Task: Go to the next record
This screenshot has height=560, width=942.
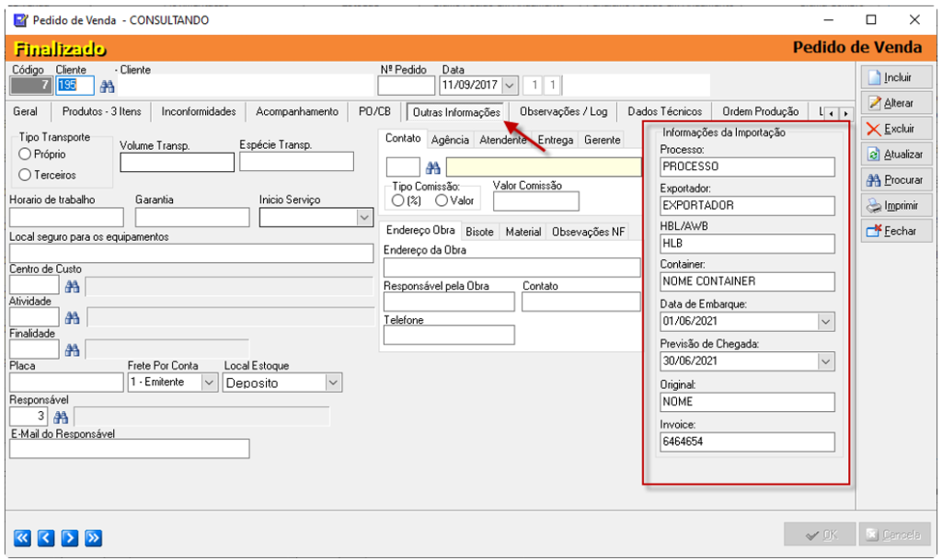Action: pyautogui.click(x=70, y=538)
